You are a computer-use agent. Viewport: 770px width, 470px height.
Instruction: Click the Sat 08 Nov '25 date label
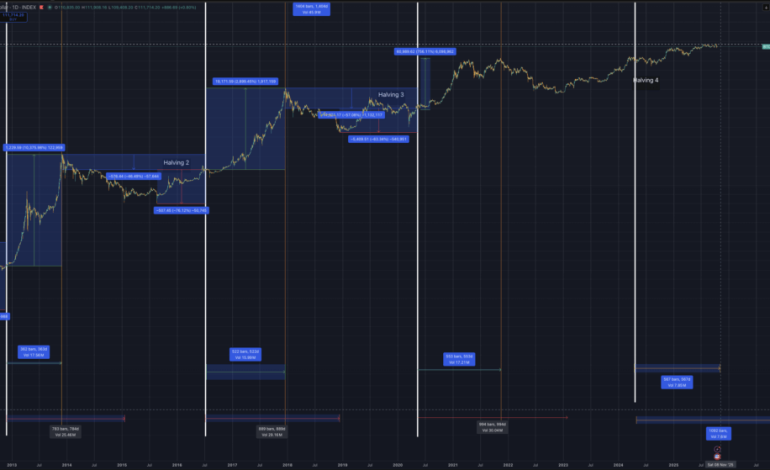pyautogui.click(x=719, y=465)
